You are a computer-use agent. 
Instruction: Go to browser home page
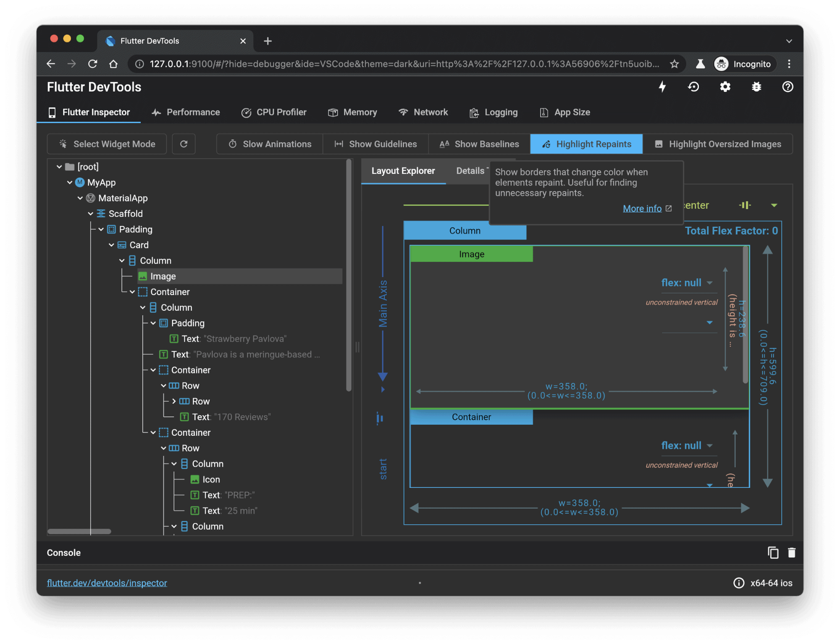(x=113, y=64)
